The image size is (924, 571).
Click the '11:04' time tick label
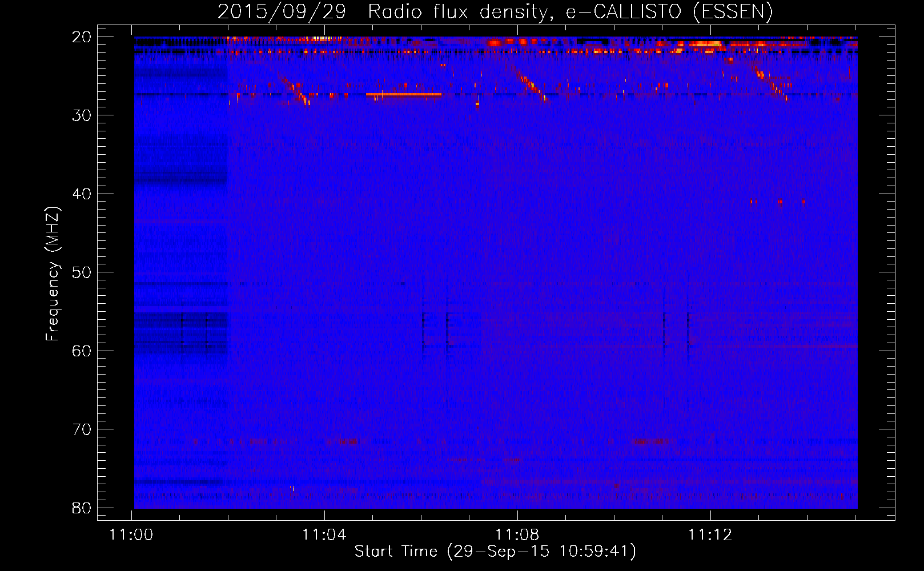tap(324, 535)
